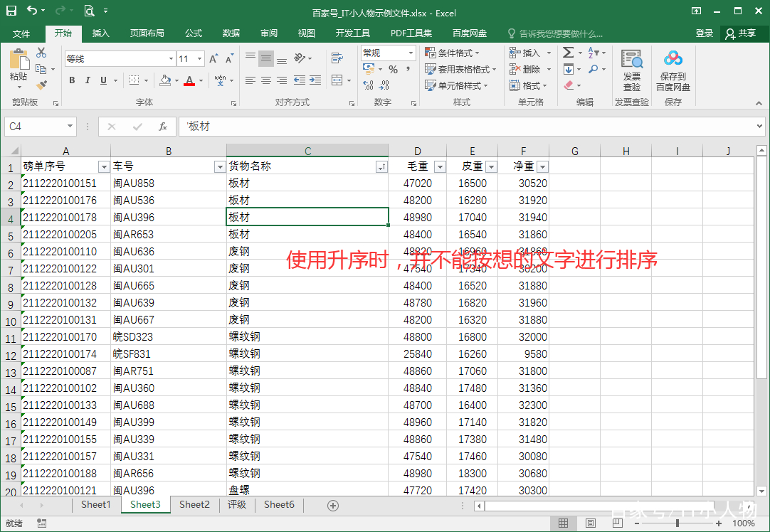Screen dimensions: 770x532
Task: Click the fill color bucket swatch
Action: 166,80
